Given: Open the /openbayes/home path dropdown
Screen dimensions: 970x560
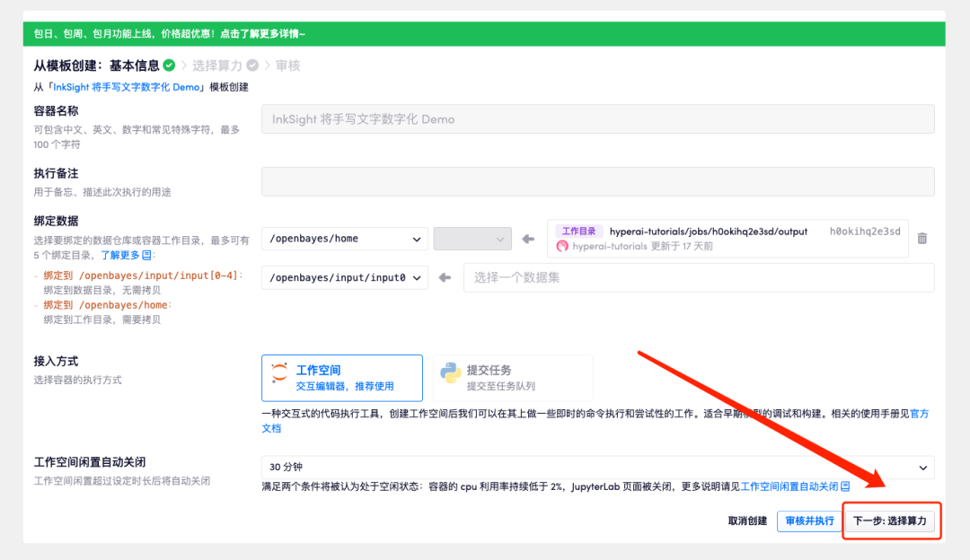Looking at the screenshot, I should tap(344, 239).
